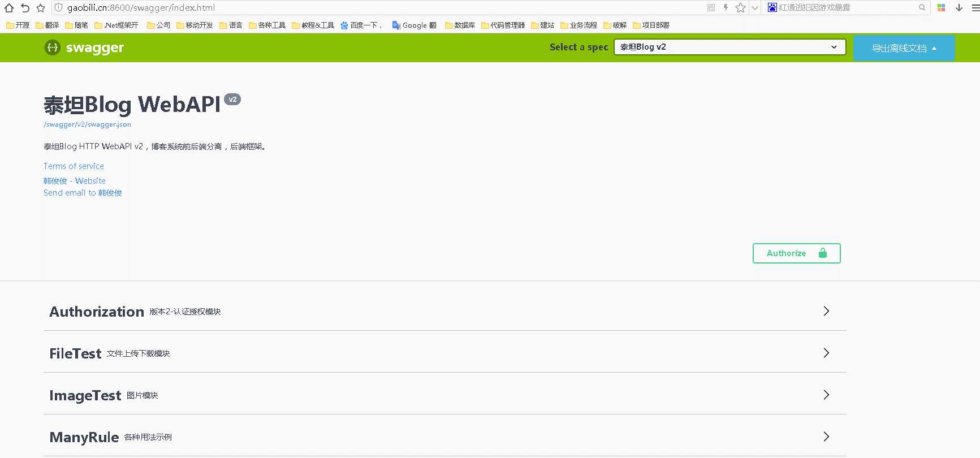Click the bookmark star icon left of the address bar
Image resolution: width=980 pixels, height=458 pixels.
click(41, 8)
